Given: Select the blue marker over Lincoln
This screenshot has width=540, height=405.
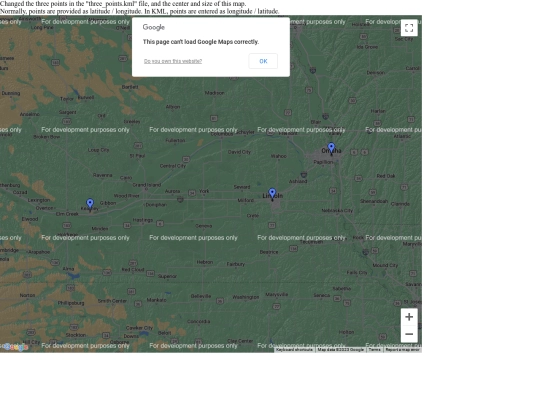Looking at the screenshot, I should pyautogui.click(x=272, y=194).
